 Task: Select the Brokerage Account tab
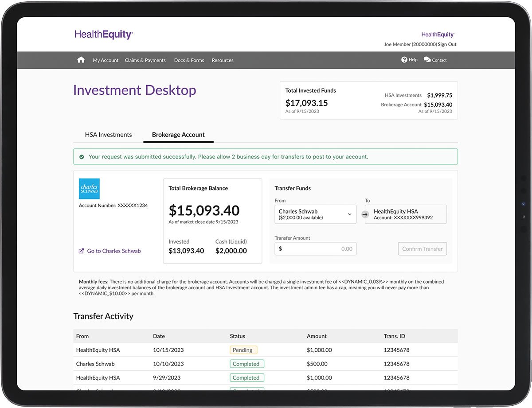pyautogui.click(x=178, y=135)
